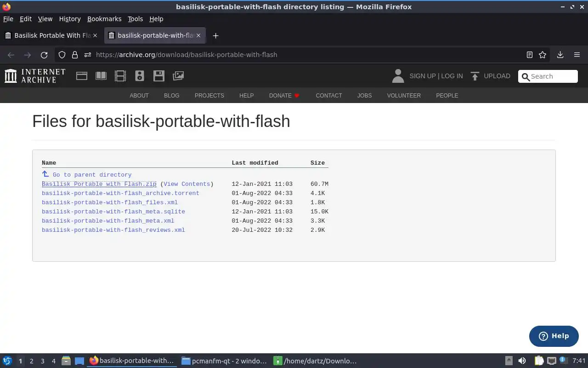This screenshot has height=368, width=588.
Task: Open the Audio speaker icon
Action: 140,76
